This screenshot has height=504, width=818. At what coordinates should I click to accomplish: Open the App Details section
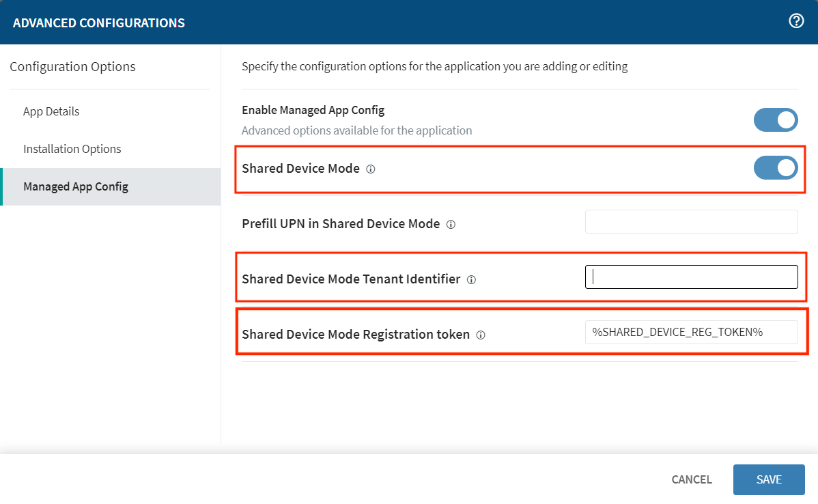tap(51, 111)
